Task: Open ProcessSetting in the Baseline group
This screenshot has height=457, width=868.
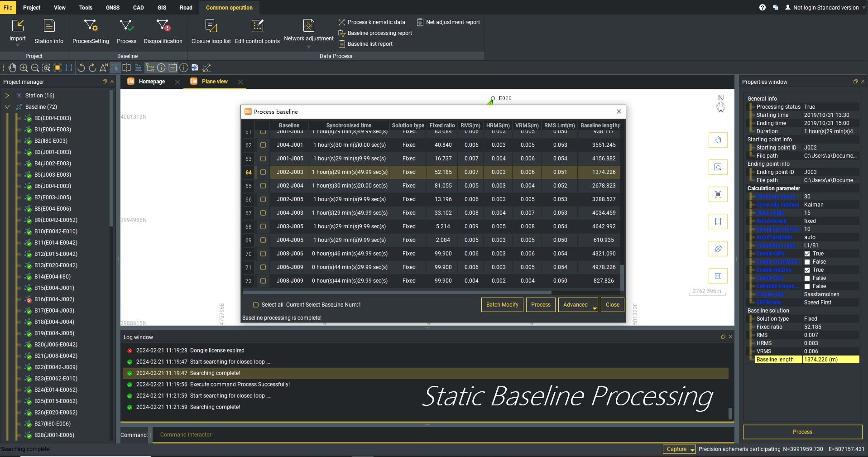Action: 91,31
